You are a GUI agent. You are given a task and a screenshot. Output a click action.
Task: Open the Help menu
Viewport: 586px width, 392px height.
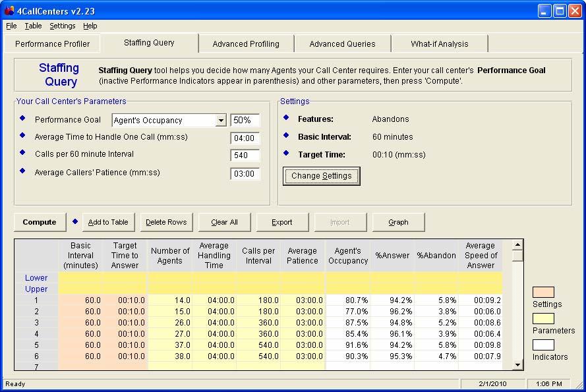coord(90,26)
